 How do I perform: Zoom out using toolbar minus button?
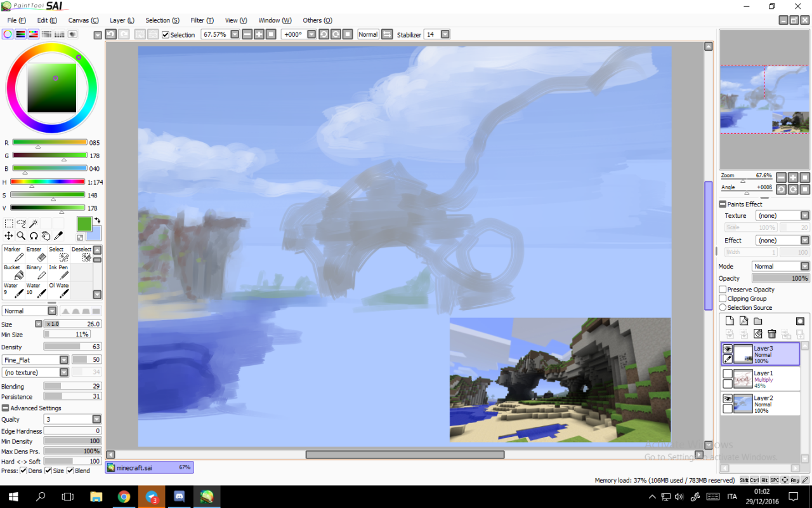(247, 34)
